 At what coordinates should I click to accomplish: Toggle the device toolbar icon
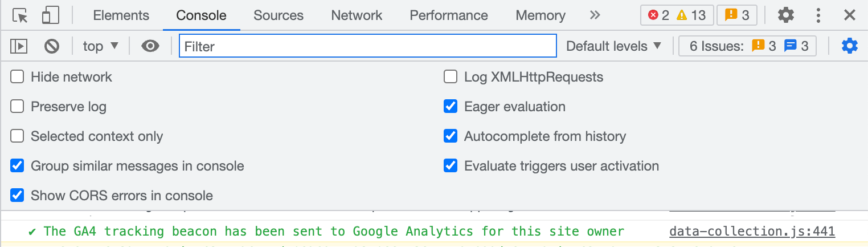pos(51,15)
